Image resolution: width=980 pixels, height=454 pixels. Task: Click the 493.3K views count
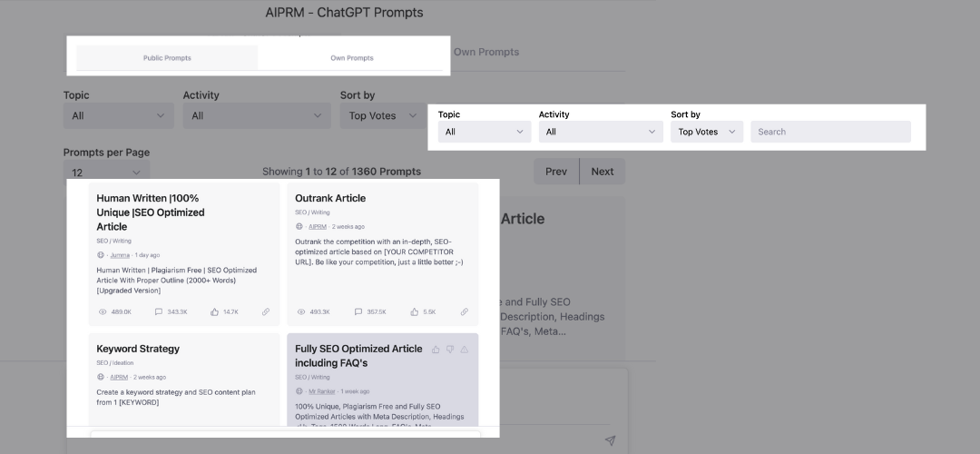pos(320,312)
